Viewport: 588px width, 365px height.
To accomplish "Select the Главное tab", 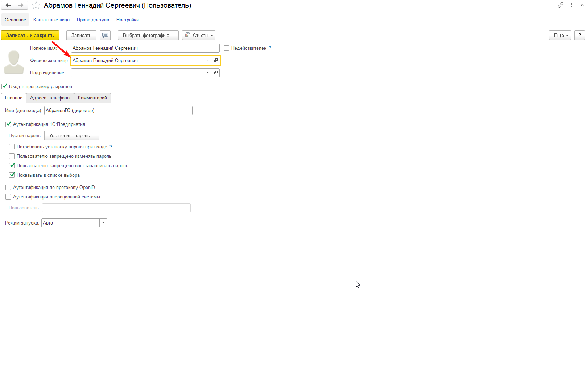I will pos(14,98).
